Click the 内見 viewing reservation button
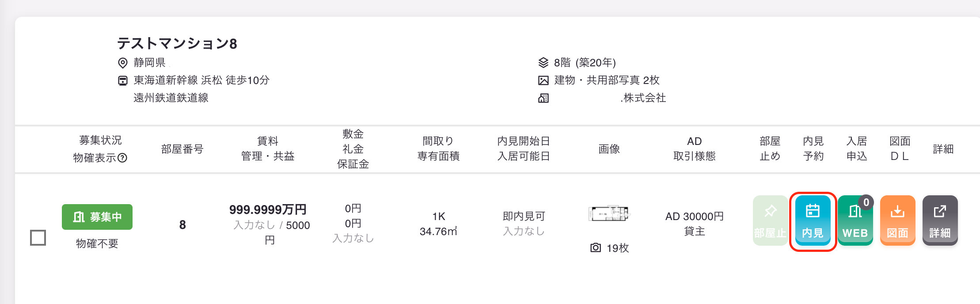The width and height of the screenshot is (980, 304). point(813,220)
